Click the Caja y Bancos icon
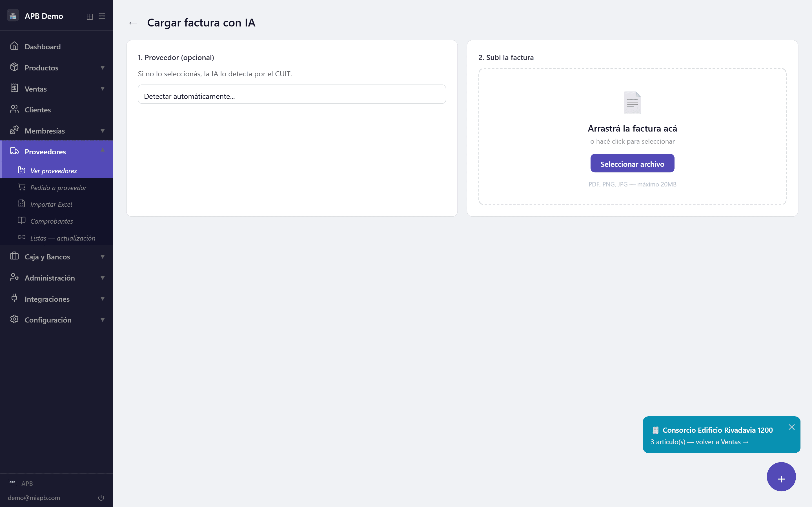Image resolution: width=812 pixels, height=507 pixels. (x=14, y=256)
